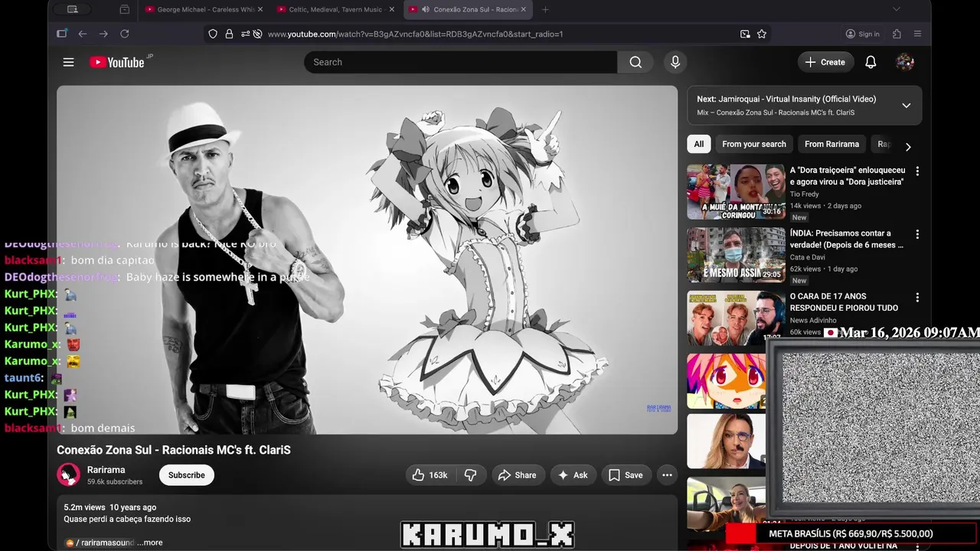Expand the Mix playlist panel
The width and height of the screenshot is (980, 551).
coord(906,106)
